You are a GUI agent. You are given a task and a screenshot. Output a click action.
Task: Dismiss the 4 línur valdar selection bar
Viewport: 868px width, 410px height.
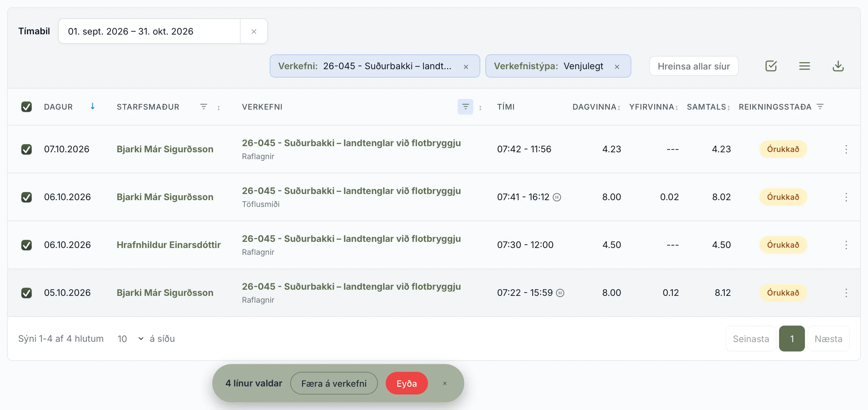[x=444, y=383]
